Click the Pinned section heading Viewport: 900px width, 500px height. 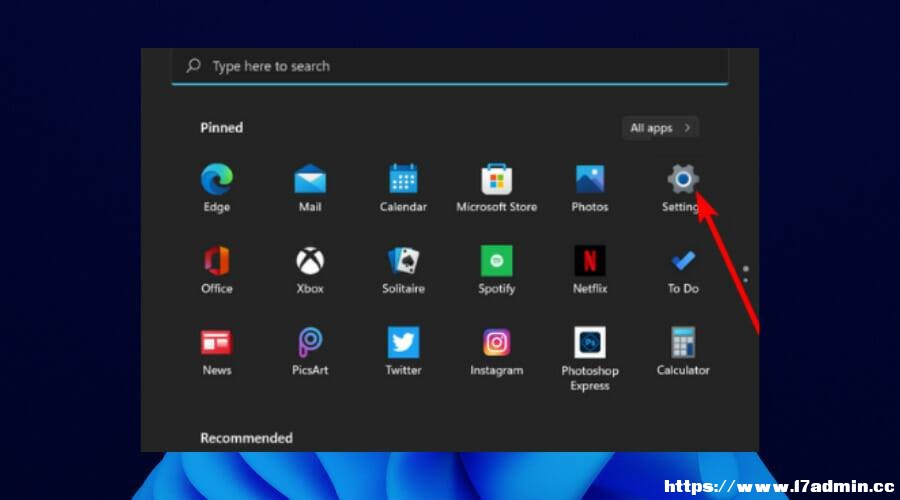coord(222,127)
